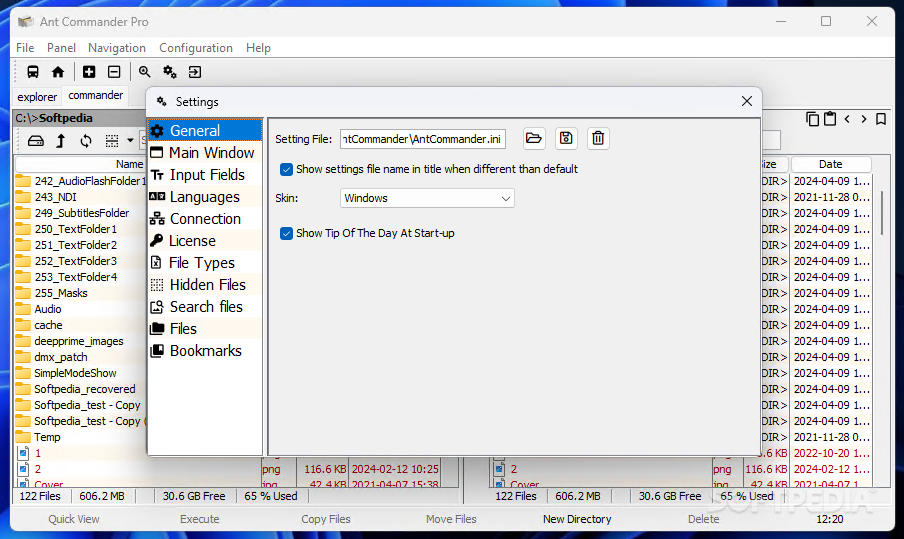Click the add panel plus icon
This screenshot has width=904, height=539.
[x=89, y=72]
